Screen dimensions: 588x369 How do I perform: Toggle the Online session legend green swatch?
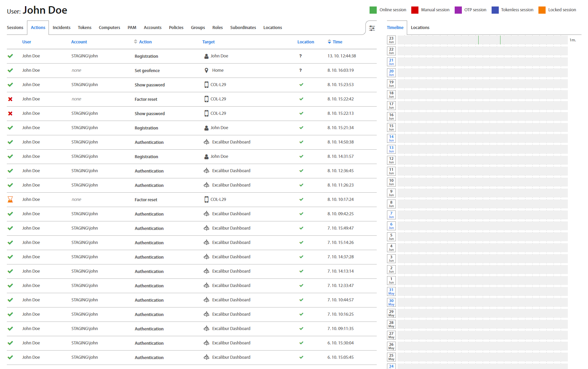[x=373, y=10]
